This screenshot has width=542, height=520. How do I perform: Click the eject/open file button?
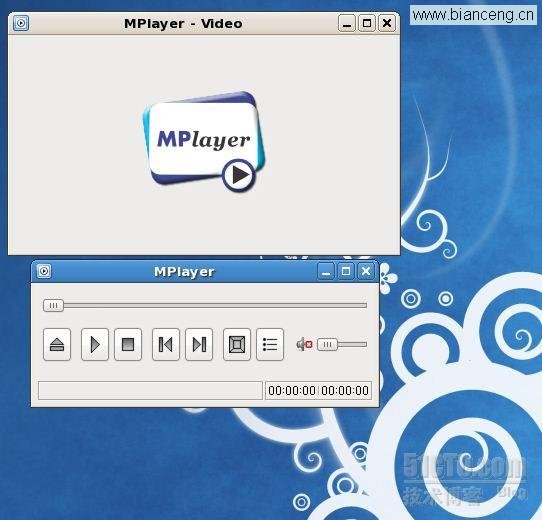(57, 344)
